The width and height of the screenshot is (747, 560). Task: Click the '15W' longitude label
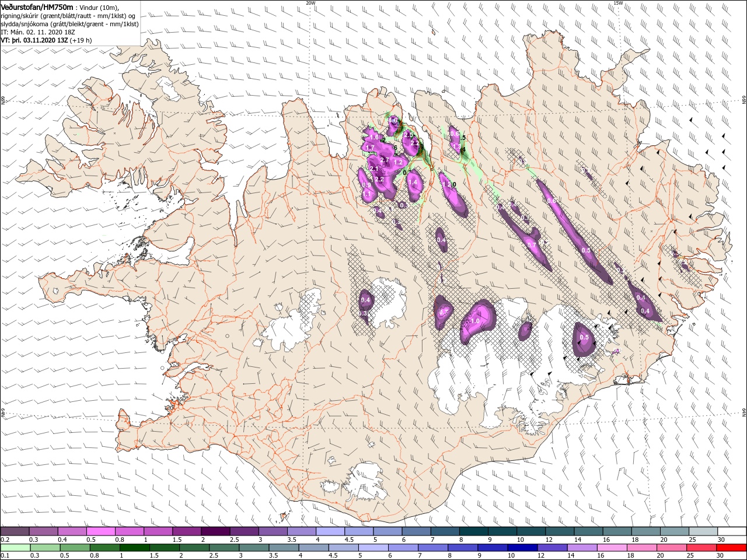point(618,3)
